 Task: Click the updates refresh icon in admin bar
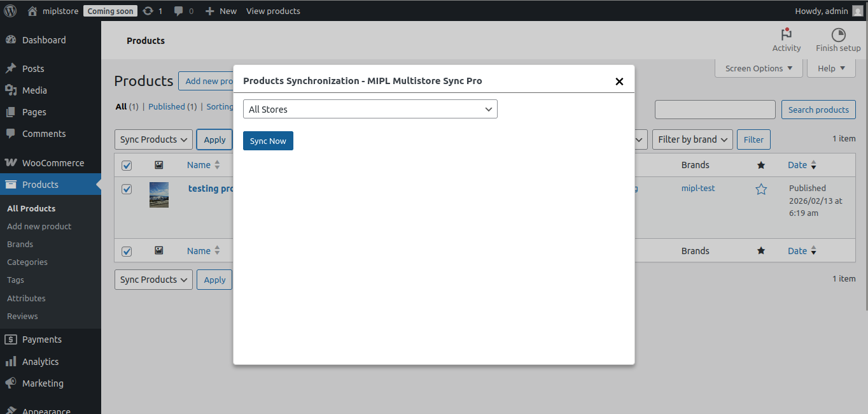[148, 11]
